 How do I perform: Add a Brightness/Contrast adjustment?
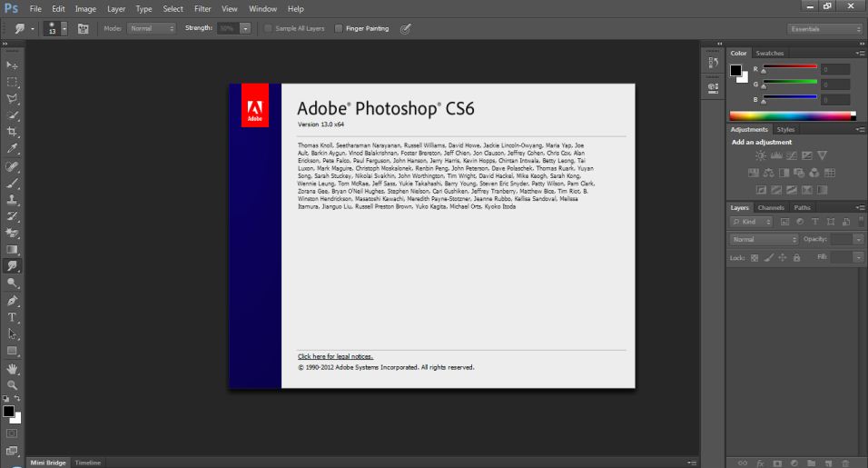click(761, 156)
